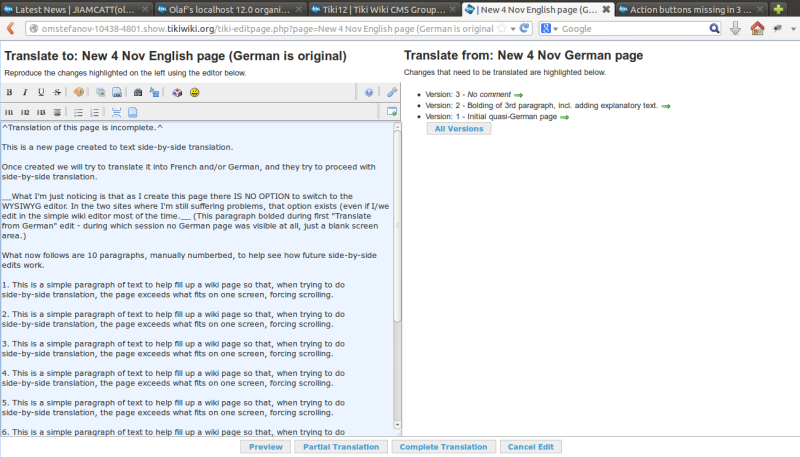Click the Preview button
Screen dimensions: 800x457
point(265,447)
